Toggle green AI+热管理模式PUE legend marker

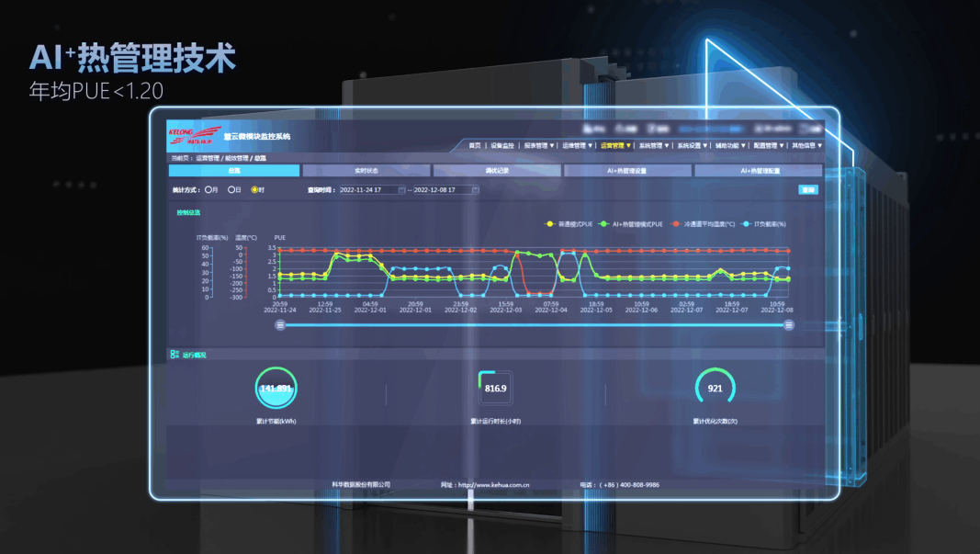tap(603, 224)
